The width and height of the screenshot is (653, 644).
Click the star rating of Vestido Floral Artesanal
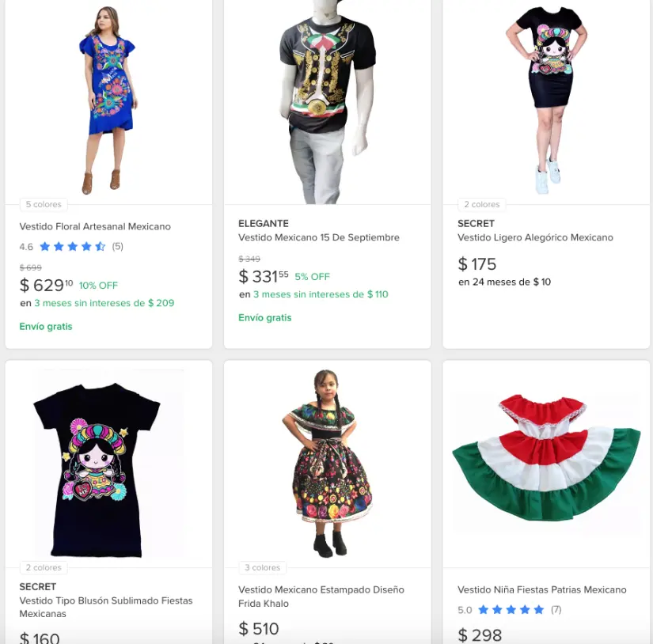[x=72, y=247]
